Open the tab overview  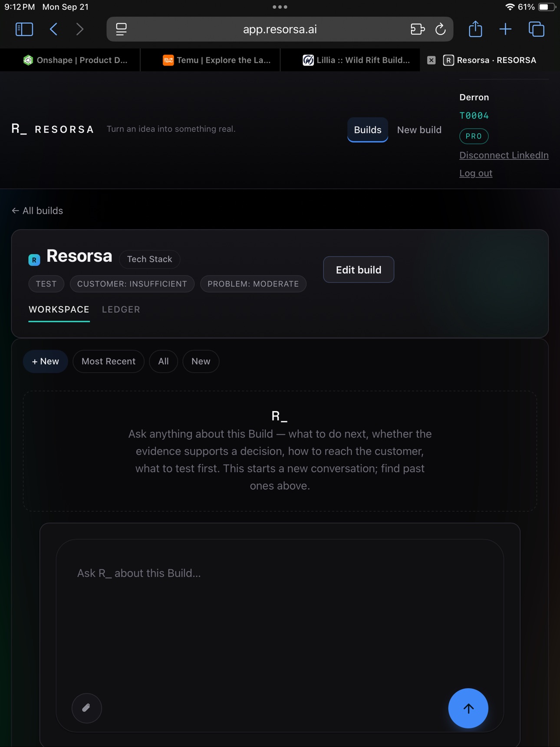[x=537, y=29]
